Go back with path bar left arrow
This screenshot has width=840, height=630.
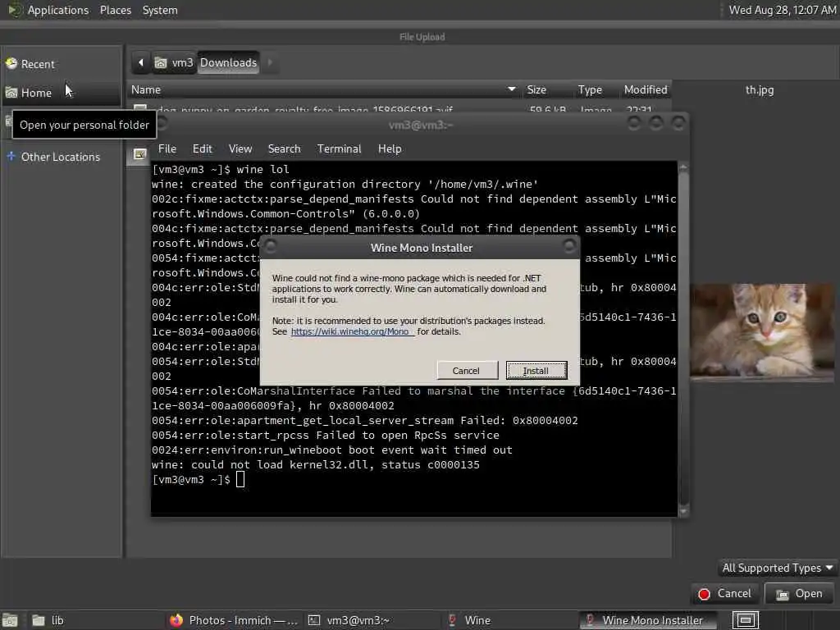(x=141, y=62)
